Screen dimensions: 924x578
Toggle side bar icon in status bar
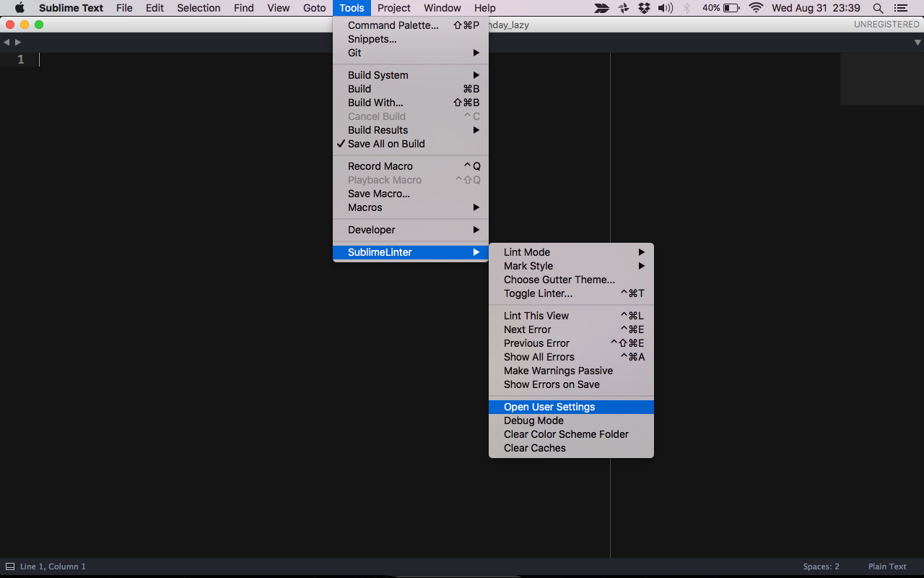click(10, 566)
